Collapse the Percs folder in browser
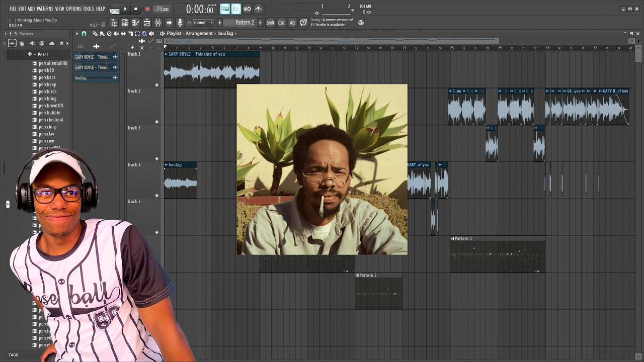The image size is (644, 362). [38, 54]
